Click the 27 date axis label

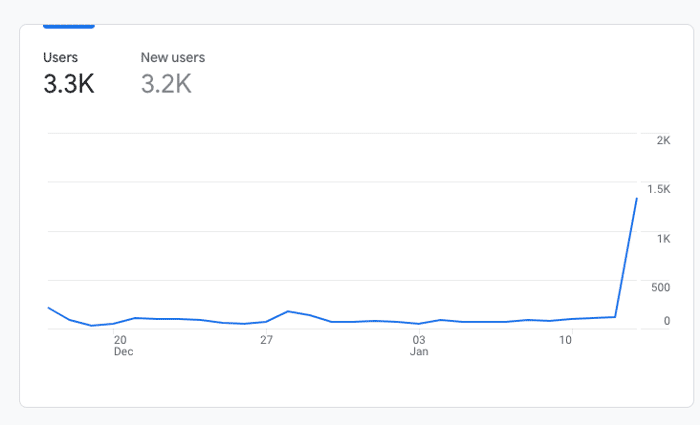coord(266,340)
